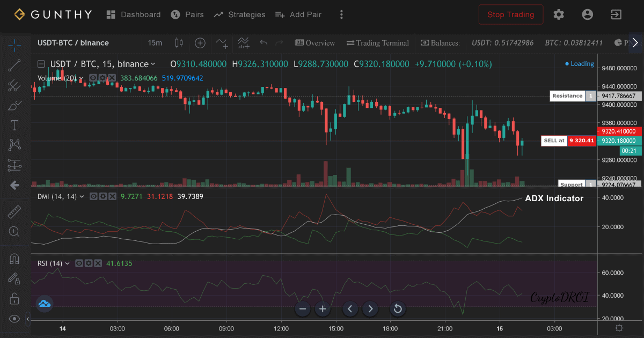Screen dimensions: 644x338
Task: Open the Strategies menu
Action: pos(239,14)
